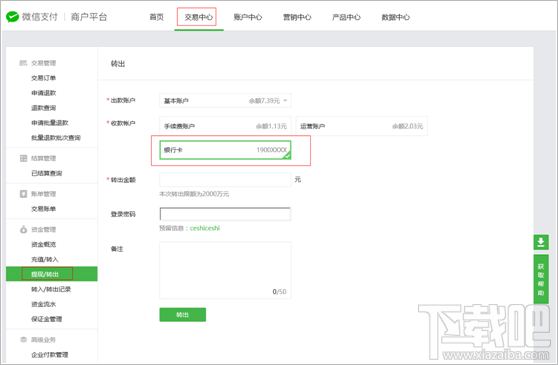Open 已结算查询 in the sidebar
This screenshot has width=558, height=365.
47,173
